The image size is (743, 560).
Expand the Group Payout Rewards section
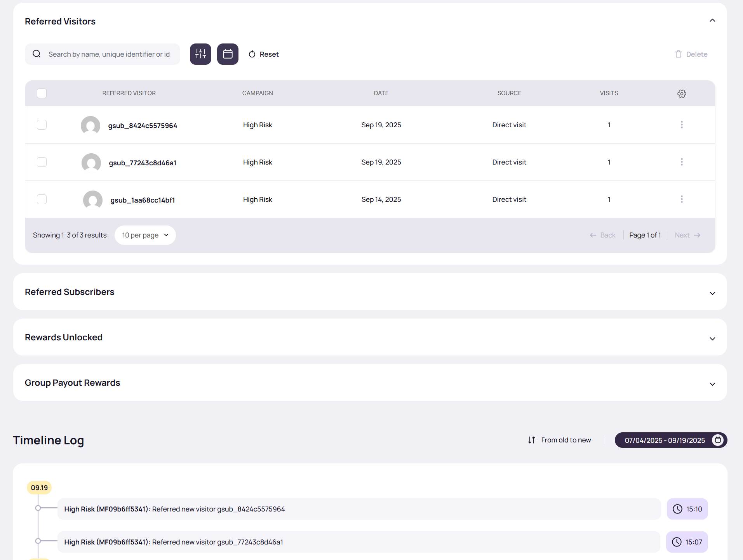coord(712,384)
